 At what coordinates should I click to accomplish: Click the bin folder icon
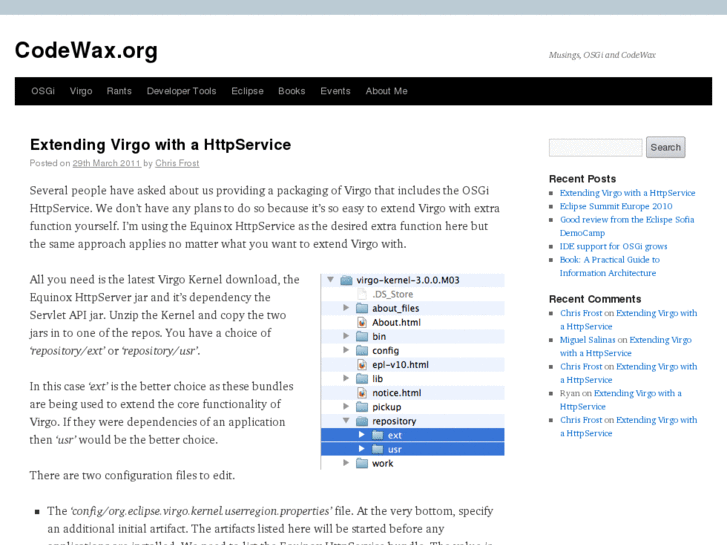tap(362, 336)
